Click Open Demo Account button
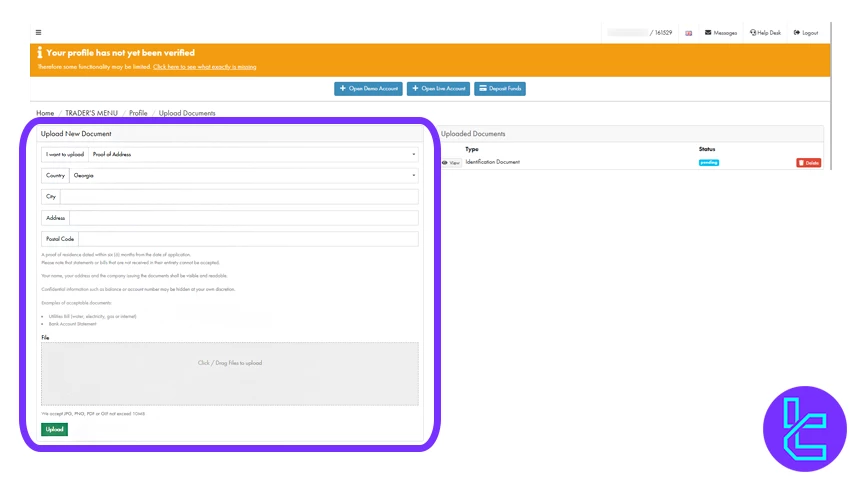The image size is (860, 484). [x=368, y=88]
